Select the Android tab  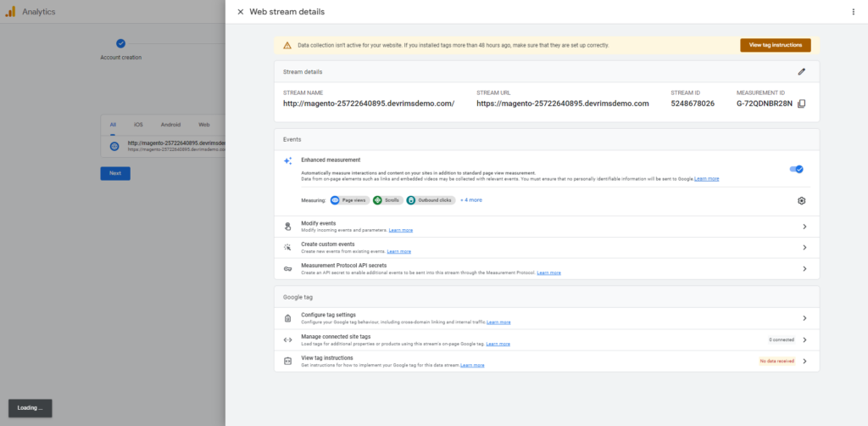(170, 126)
